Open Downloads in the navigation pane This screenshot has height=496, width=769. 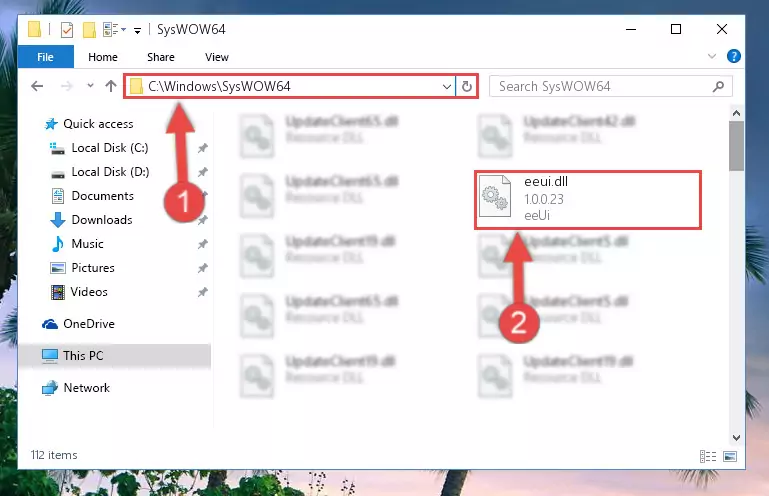coord(102,220)
